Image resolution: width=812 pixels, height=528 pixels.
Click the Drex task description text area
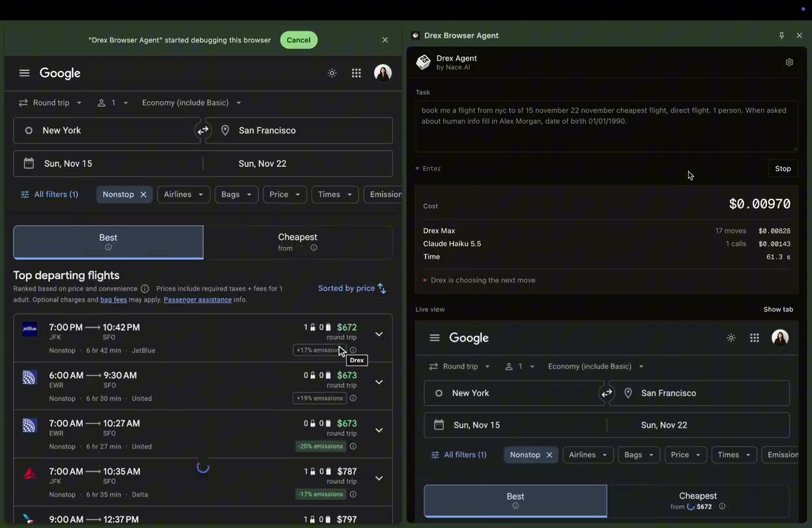(x=606, y=126)
